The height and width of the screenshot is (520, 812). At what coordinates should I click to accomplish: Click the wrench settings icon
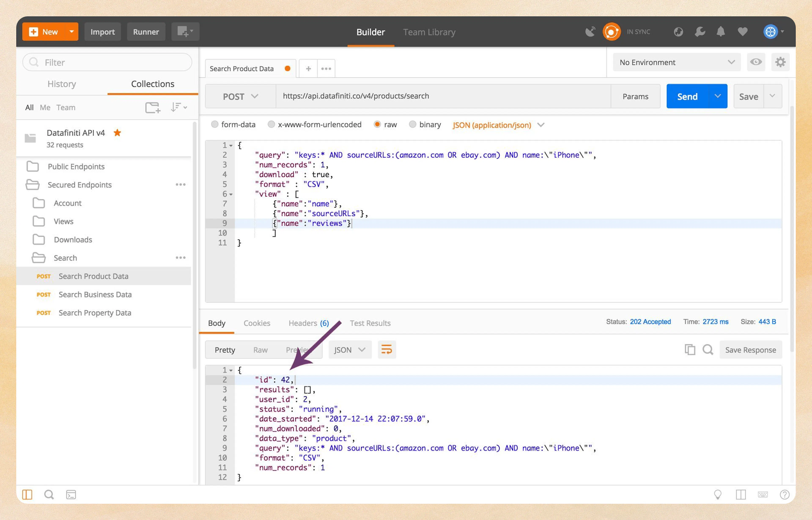[x=700, y=32]
